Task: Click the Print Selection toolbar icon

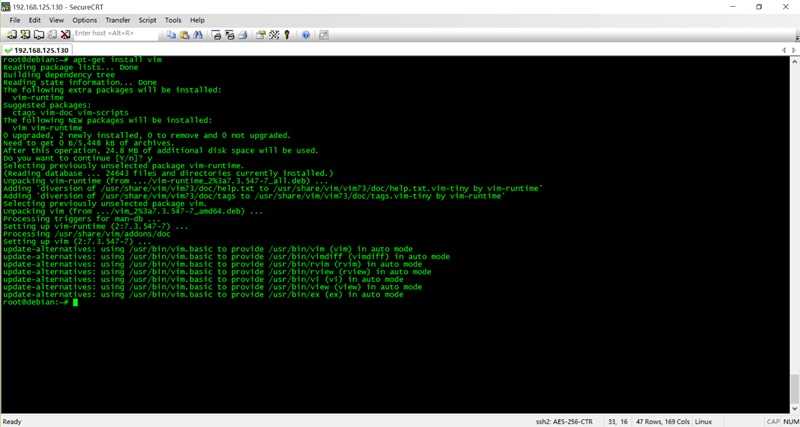Action: coord(230,35)
